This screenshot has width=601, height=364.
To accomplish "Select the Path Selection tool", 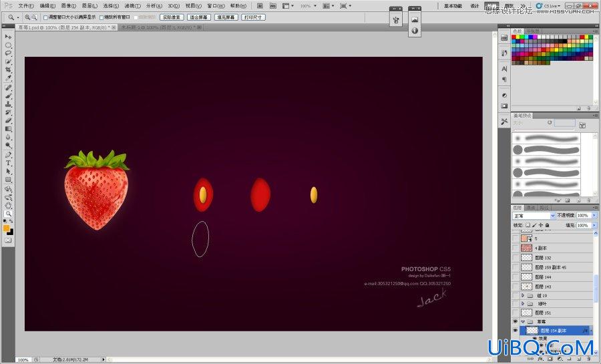I will pos(8,171).
